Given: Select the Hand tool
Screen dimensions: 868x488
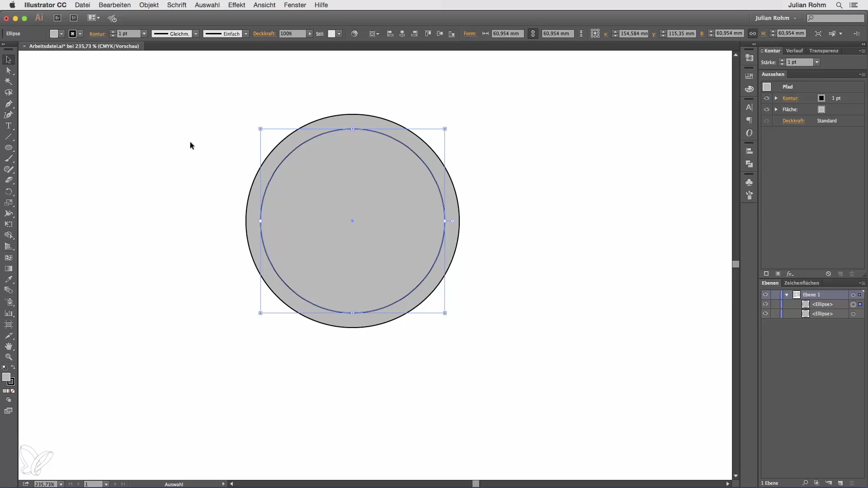Looking at the screenshot, I should click(9, 346).
